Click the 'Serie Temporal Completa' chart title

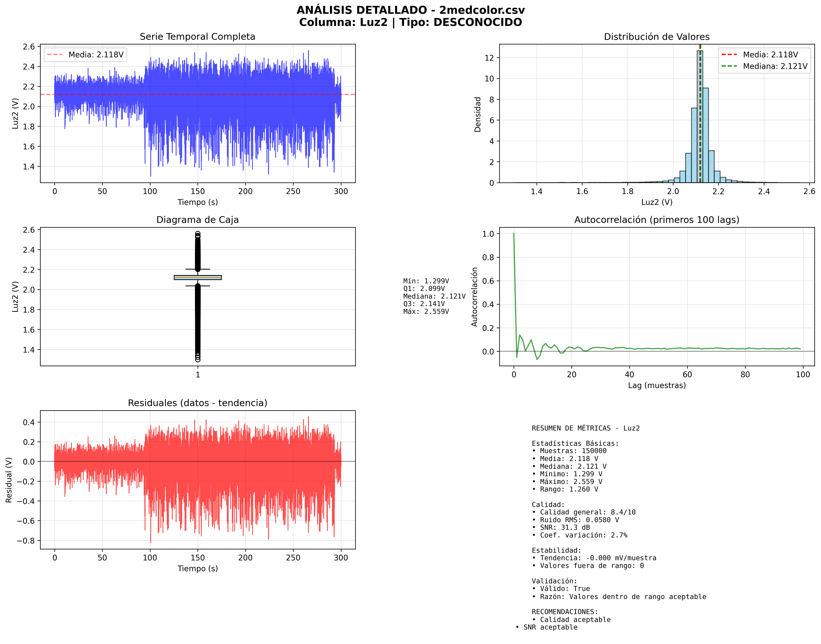tap(197, 37)
